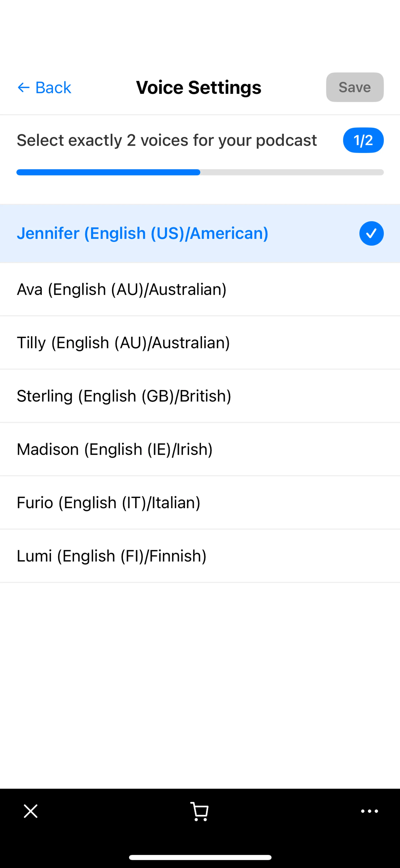400x868 pixels.
Task: Tap the 1/2 selection counter badge
Action: point(363,140)
